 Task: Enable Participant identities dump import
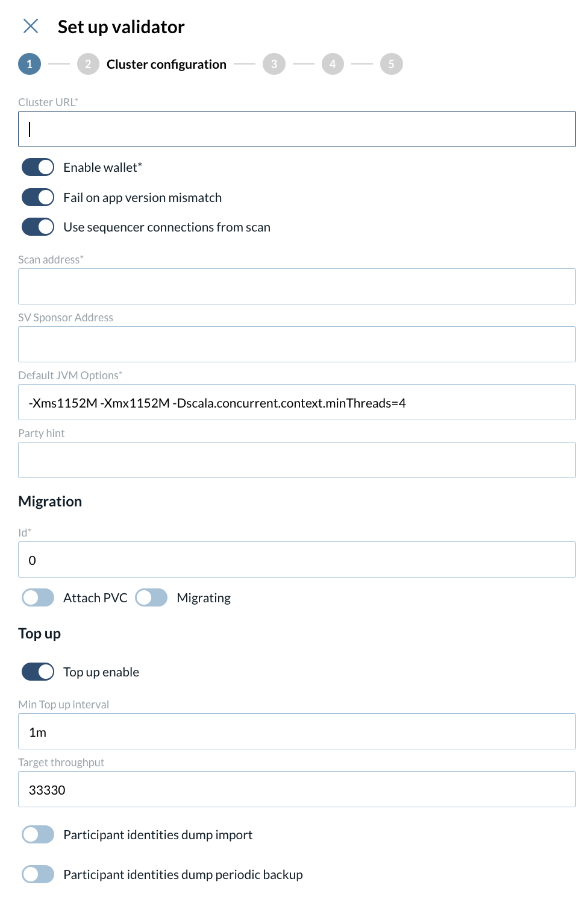[37, 834]
